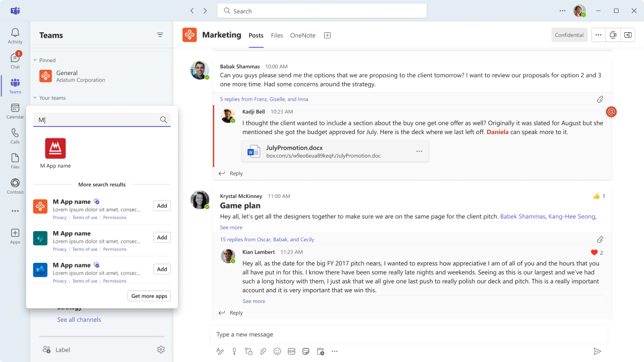Click the thumbs up reaction on Game plan
Screen dimensions: 644x362
click(x=596, y=196)
